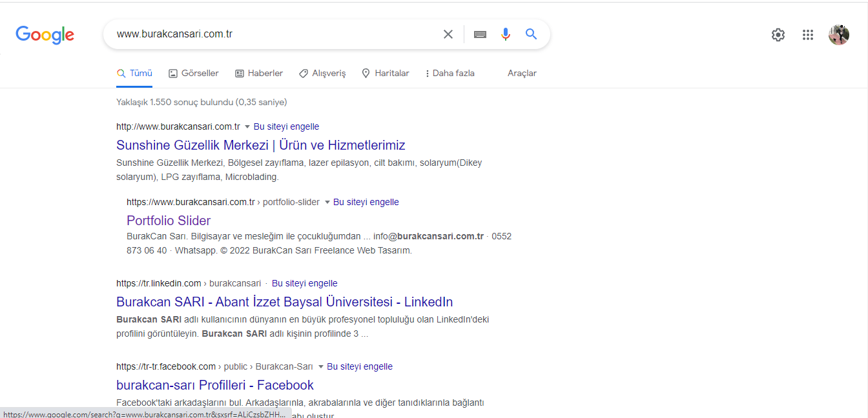Open Burakcan SARI LinkedIn result title

(285, 302)
